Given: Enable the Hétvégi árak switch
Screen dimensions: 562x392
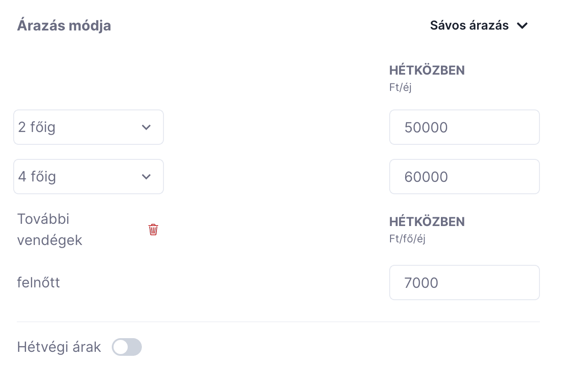Looking at the screenshot, I should (127, 347).
